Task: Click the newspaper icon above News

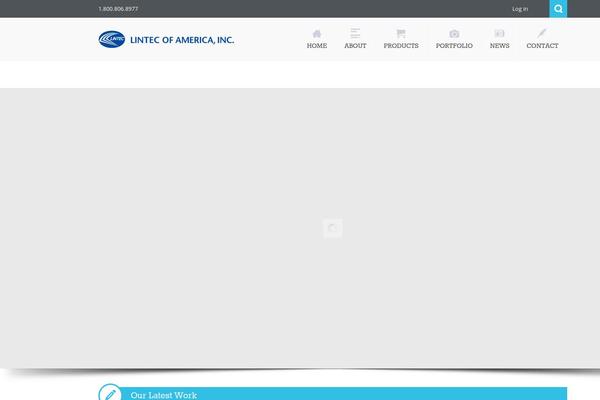Action: (x=499, y=33)
